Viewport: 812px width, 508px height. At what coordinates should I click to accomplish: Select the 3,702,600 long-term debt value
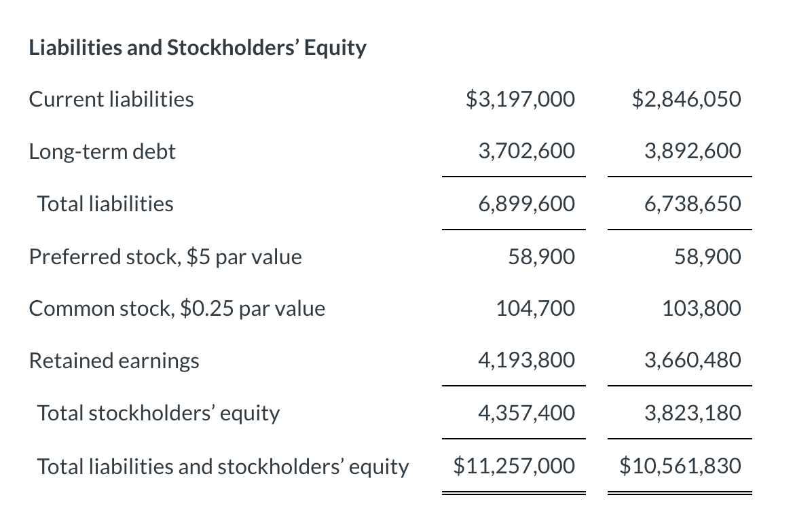pyautogui.click(x=526, y=151)
